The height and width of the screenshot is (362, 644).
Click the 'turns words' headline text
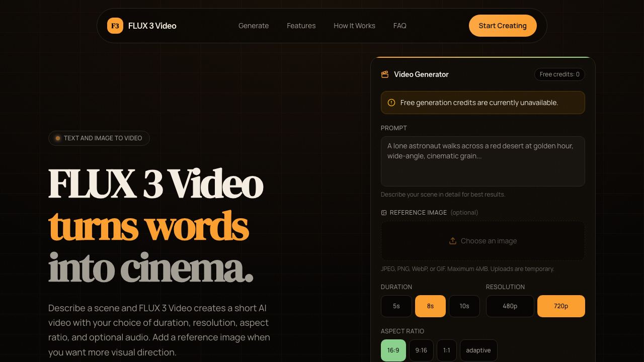149,226
